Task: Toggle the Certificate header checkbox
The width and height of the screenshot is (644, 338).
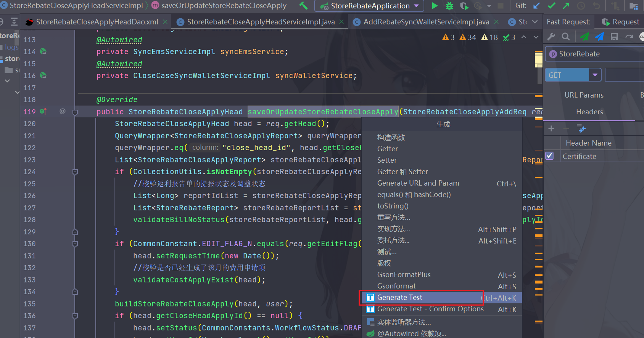Action: click(x=549, y=155)
